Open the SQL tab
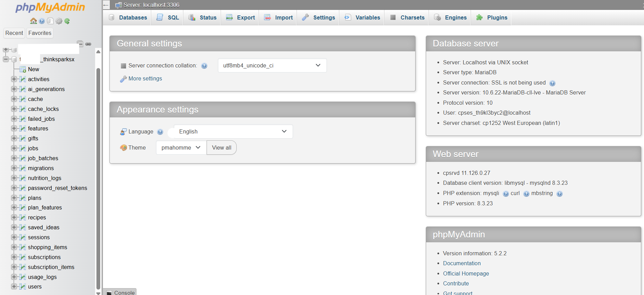The width and height of the screenshot is (644, 295). (167, 17)
